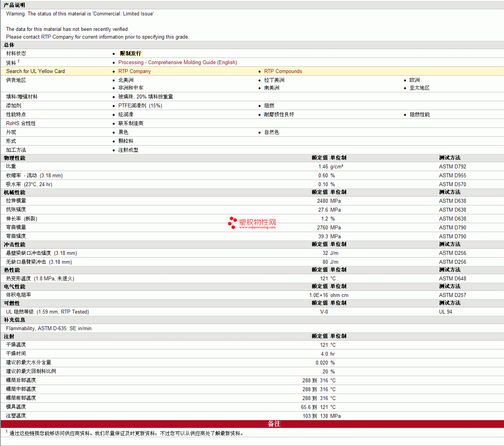Click the '亚太地区' region entry
The image size is (504, 446).
tap(419, 88)
